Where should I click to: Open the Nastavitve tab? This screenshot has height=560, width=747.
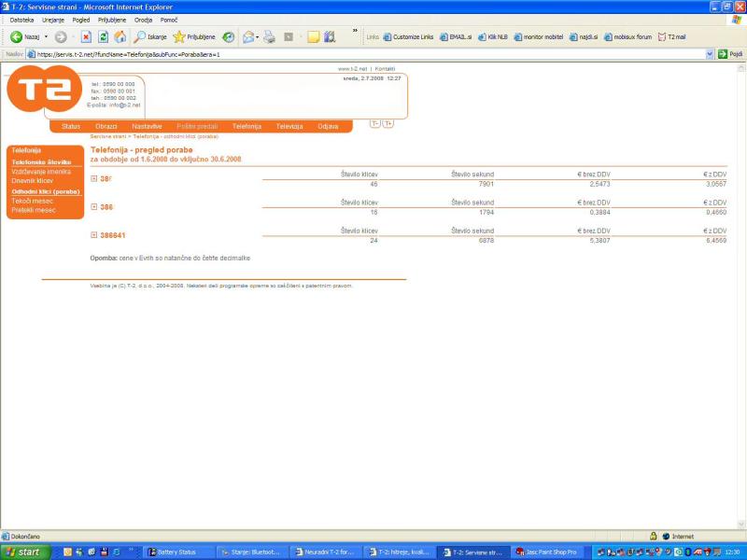click(x=147, y=126)
